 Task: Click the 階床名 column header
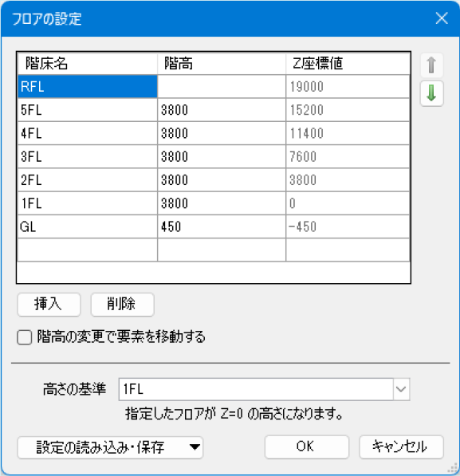point(88,64)
